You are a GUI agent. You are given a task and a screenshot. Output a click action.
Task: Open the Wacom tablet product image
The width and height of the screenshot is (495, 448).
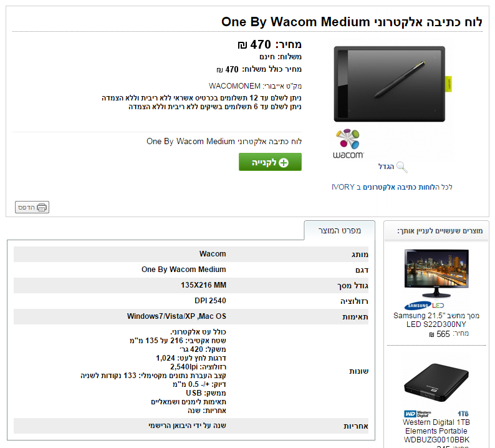point(390,84)
